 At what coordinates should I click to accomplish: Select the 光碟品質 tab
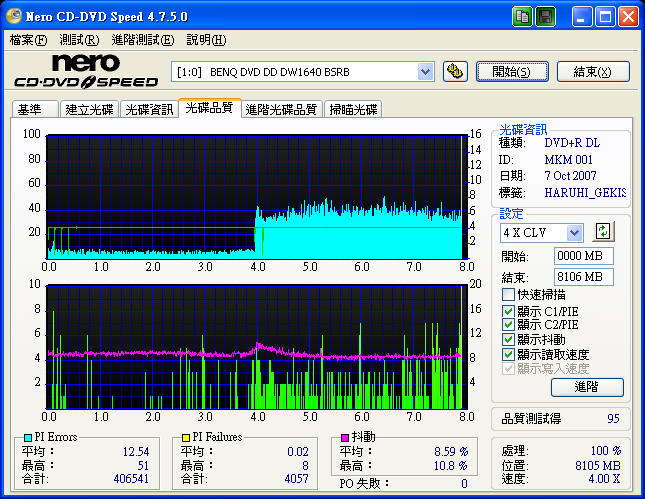pyautogui.click(x=209, y=108)
